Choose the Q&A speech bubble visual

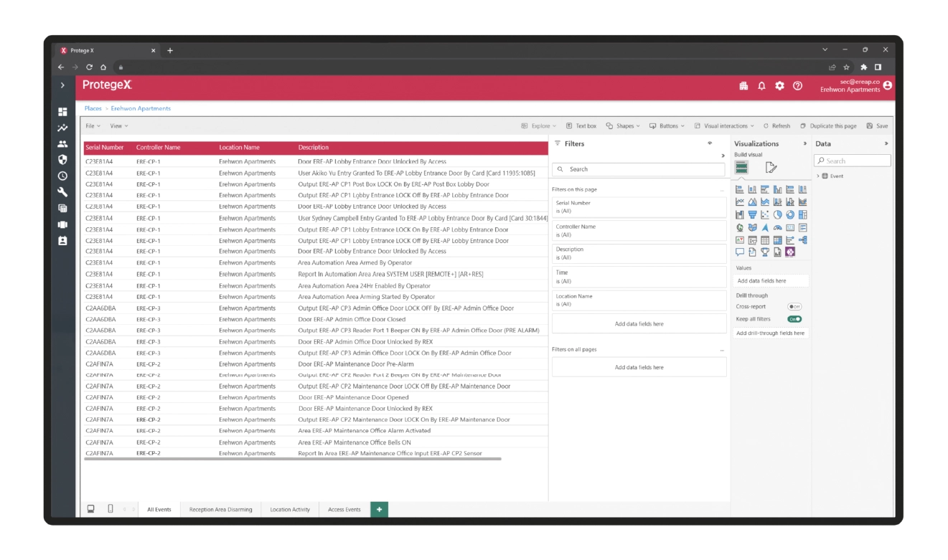(x=740, y=252)
